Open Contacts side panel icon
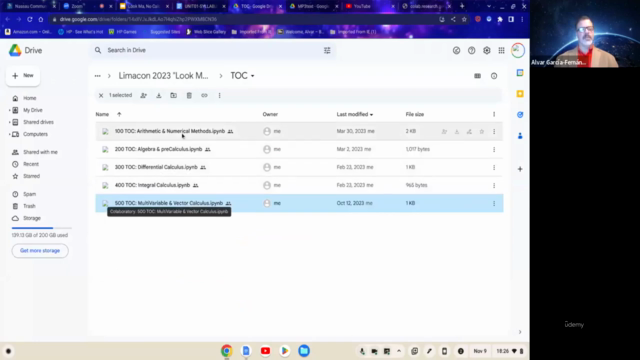 pyautogui.click(x=520, y=136)
